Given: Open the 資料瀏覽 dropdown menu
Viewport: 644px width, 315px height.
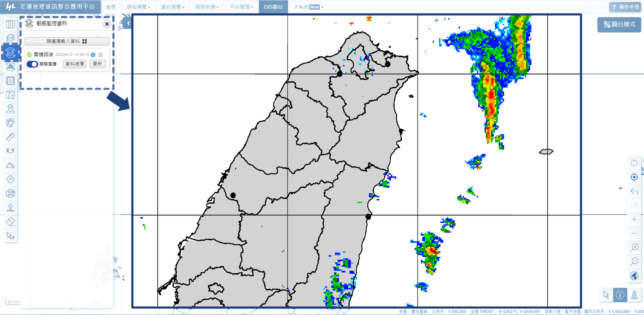Looking at the screenshot, I should coord(172,7).
